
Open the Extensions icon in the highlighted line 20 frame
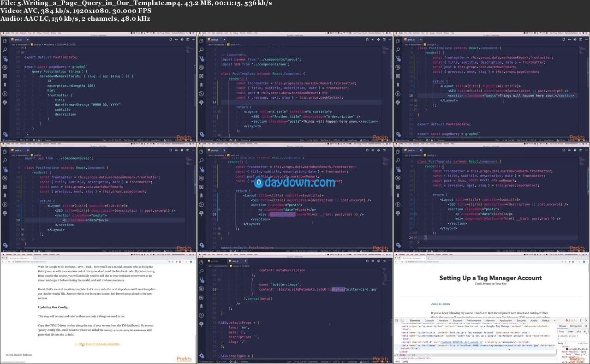click(201, 187)
